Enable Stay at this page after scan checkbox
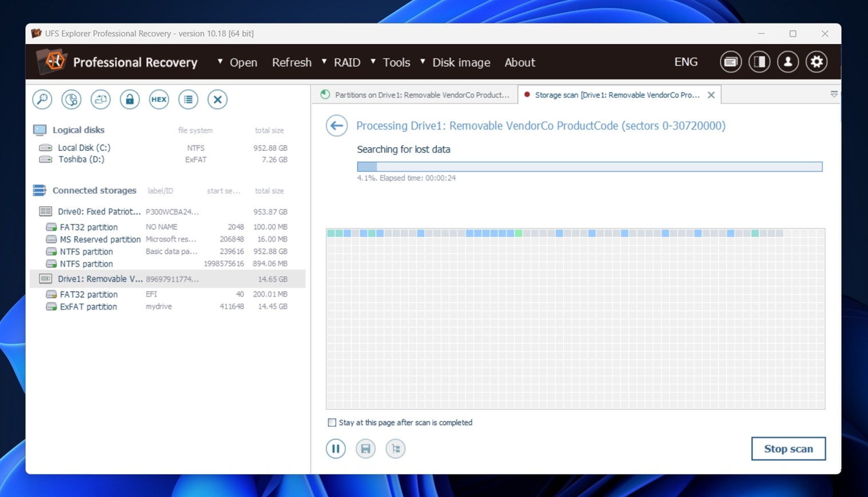The image size is (868, 497). pos(332,423)
